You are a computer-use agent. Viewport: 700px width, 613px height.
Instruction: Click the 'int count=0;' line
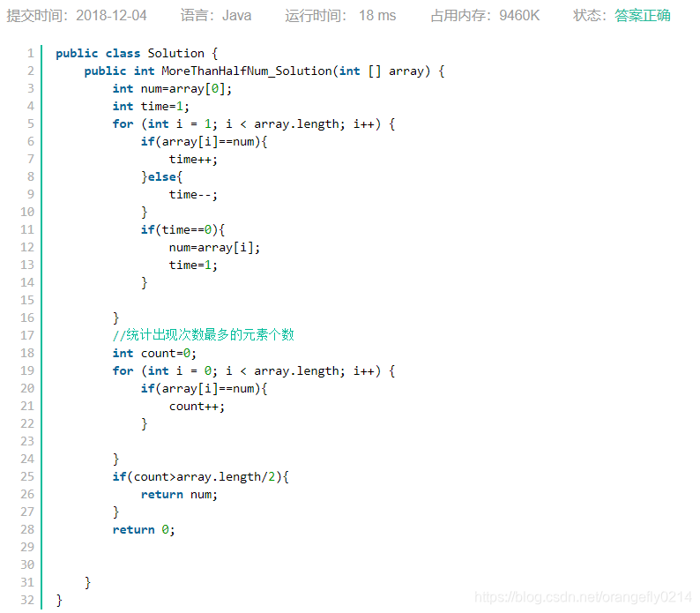154,353
